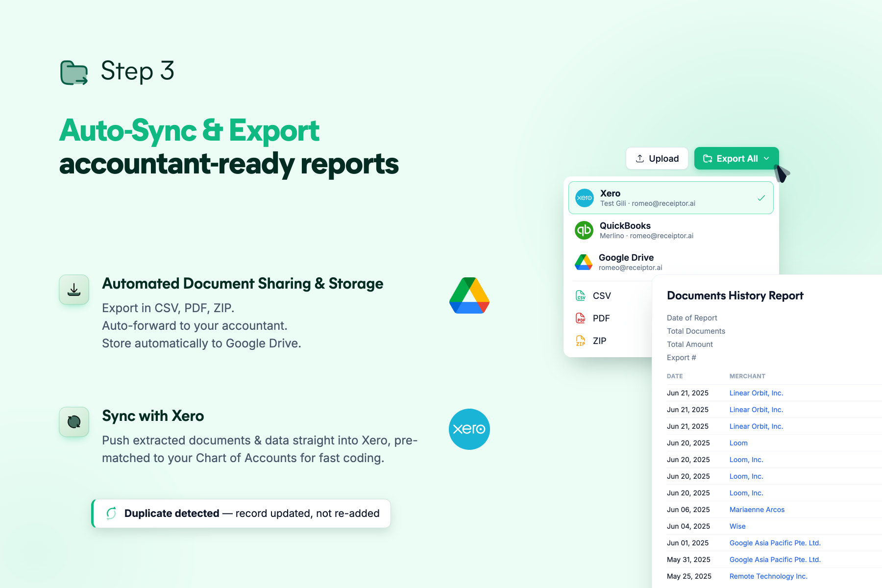
Task: Click the Jun 06, 2025 date cell
Action: [x=688, y=510]
